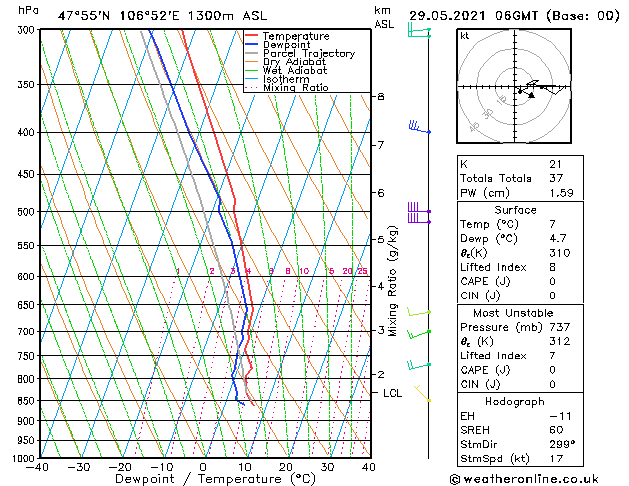This screenshot has height=486, width=629.
Task: Click the Most Unstable θe value 312
Action: tap(560, 341)
